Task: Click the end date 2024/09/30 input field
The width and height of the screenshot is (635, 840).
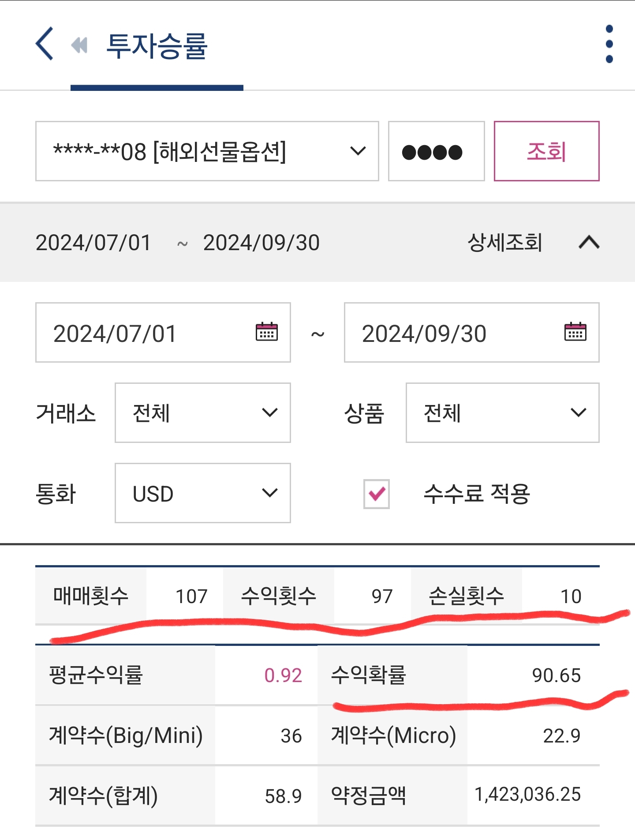Action: click(x=454, y=333)
